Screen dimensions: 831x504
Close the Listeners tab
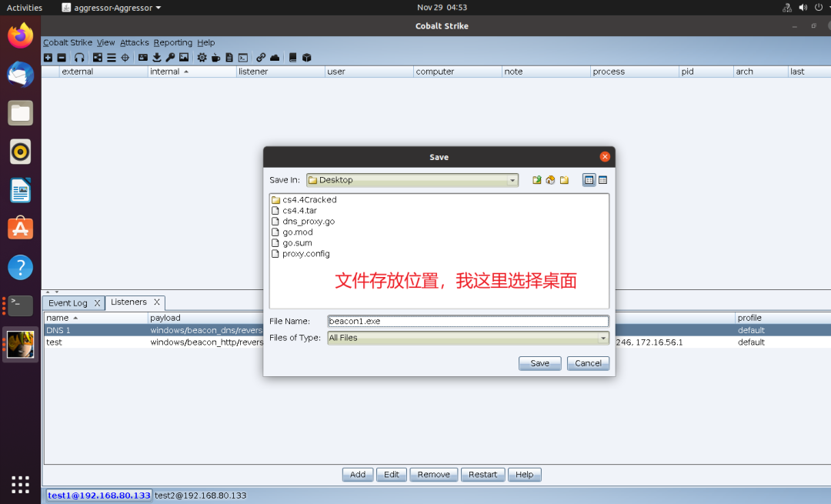[157, 302]
